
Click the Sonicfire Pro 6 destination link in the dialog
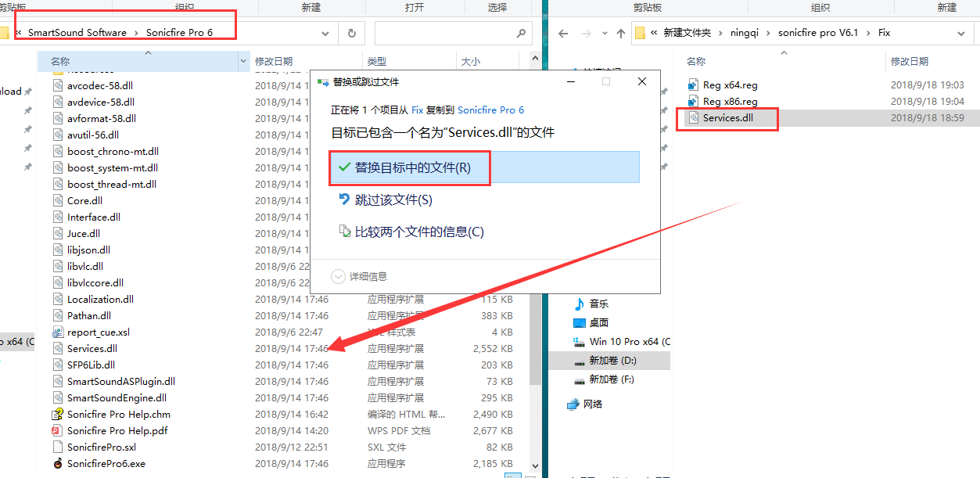(x=490, y=110)
